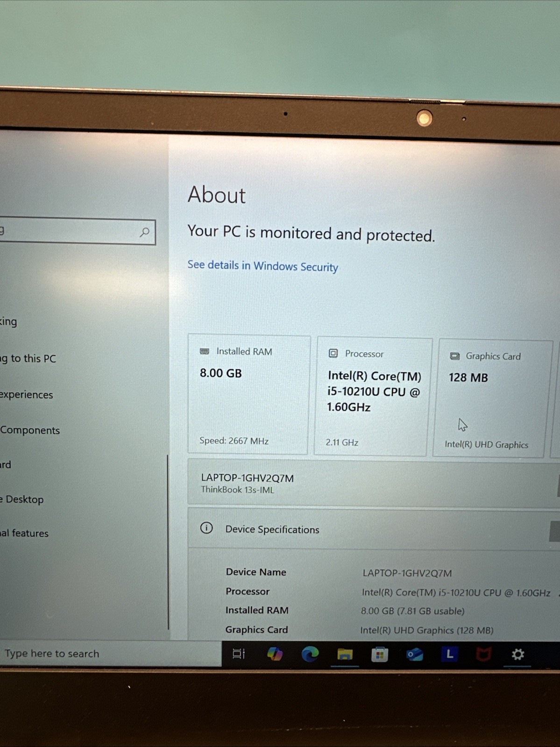Click the Intel(R) UHD Graphics (128 MB) value
Screen dimensions: 560x747
(x=426, y=630)
